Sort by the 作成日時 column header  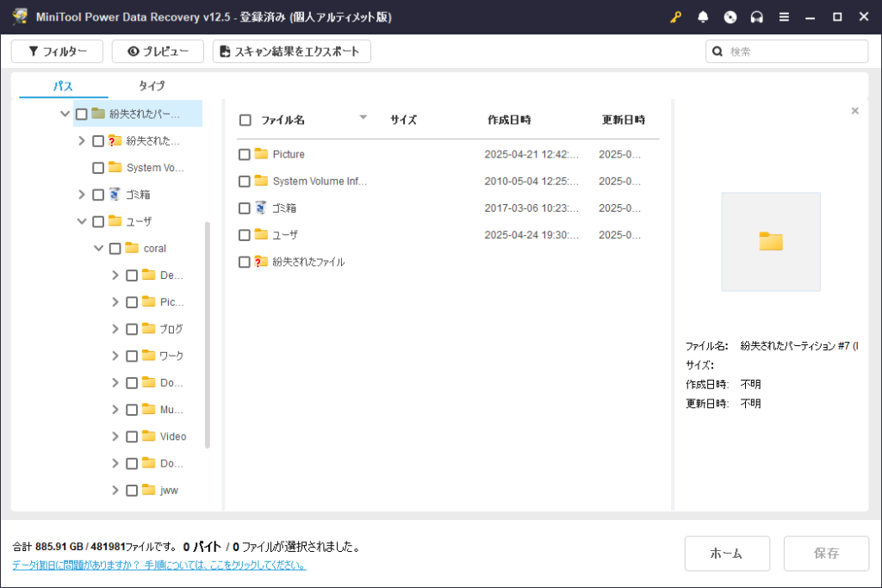(509, 120)
